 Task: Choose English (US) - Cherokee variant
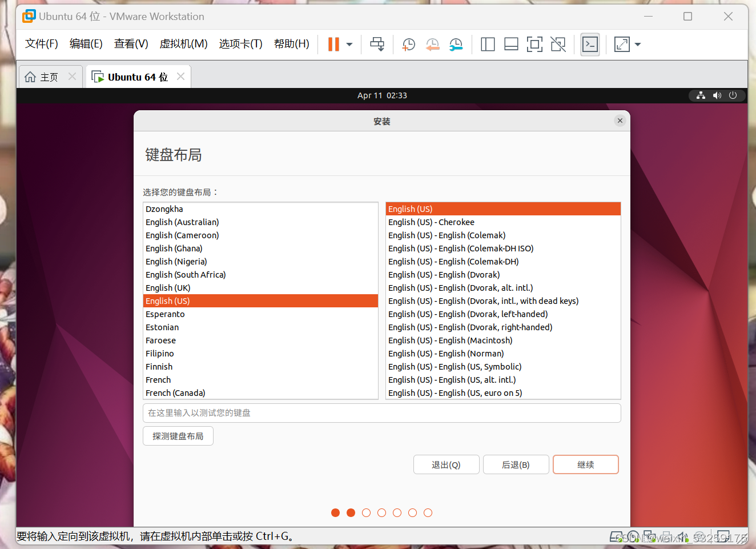[x=503, y=222]
